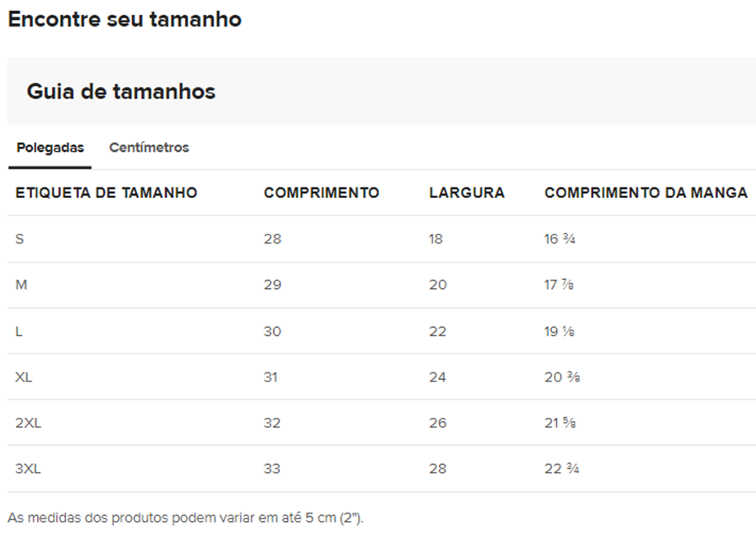The width and height of the screenshot is (756, 535).
Task: Click the Comprimento column header
Action: [x=322, y=193]
